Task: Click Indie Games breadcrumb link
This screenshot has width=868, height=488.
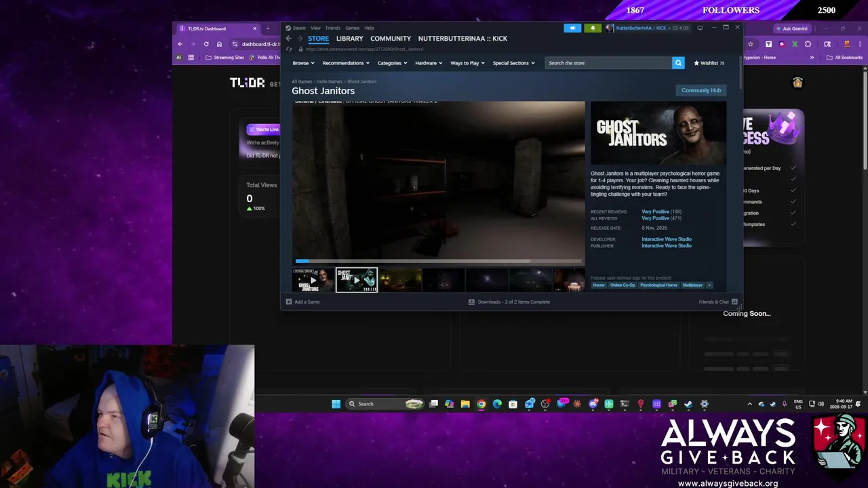Action: click(x=330, y=81)
